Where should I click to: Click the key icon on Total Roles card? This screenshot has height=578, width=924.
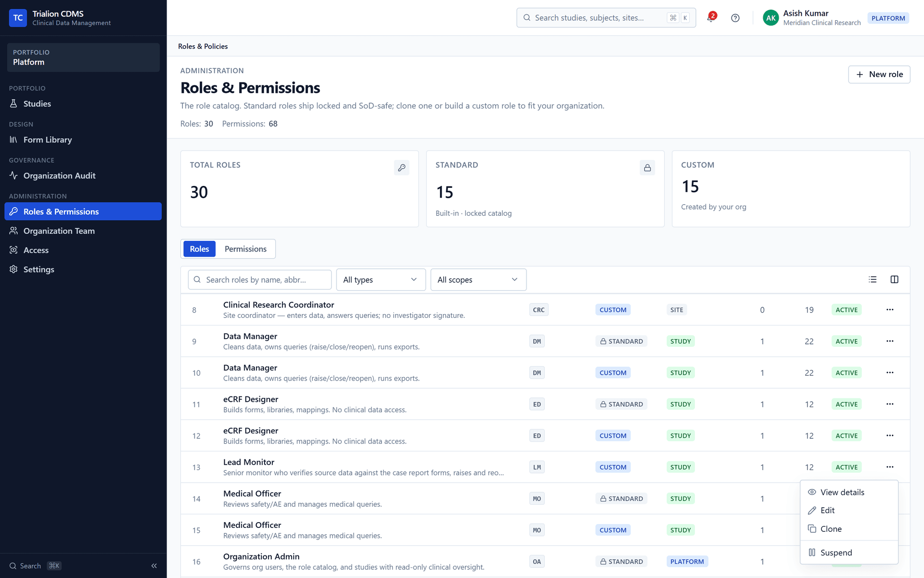401,168
